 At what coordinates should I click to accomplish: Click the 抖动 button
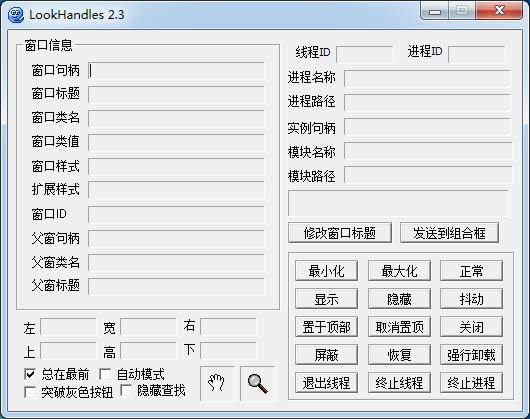[471, 299]
